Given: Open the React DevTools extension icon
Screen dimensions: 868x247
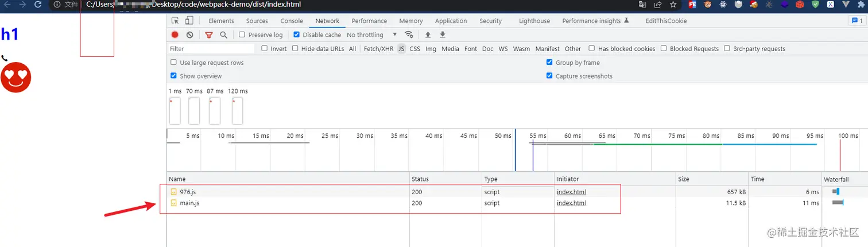Looking at the screenshot, I should click(x=723, y=5).
